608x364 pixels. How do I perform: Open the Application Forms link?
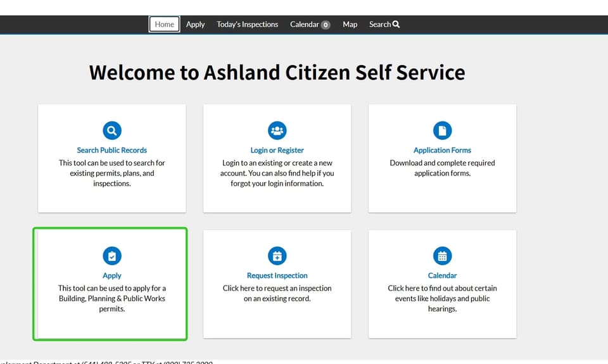(443, 150)
